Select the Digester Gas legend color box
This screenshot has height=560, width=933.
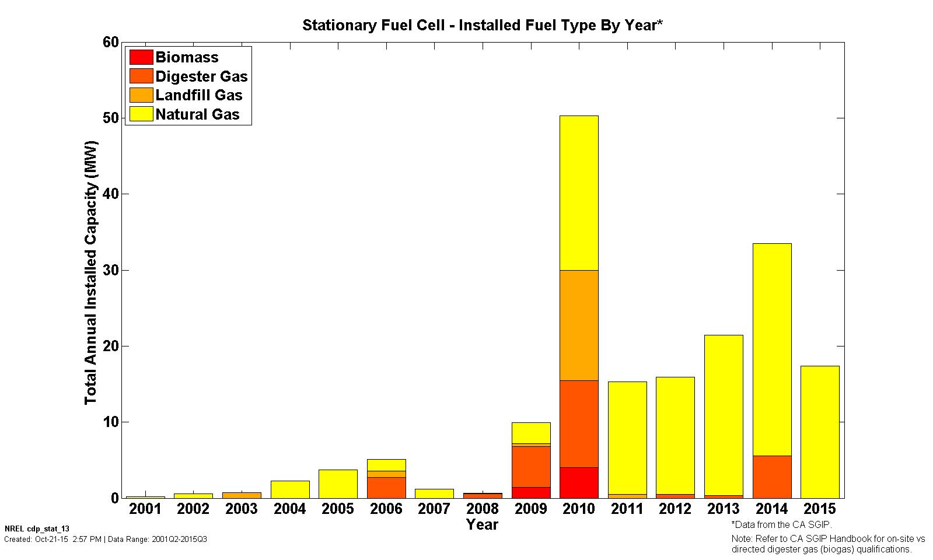tap(141, 76)
